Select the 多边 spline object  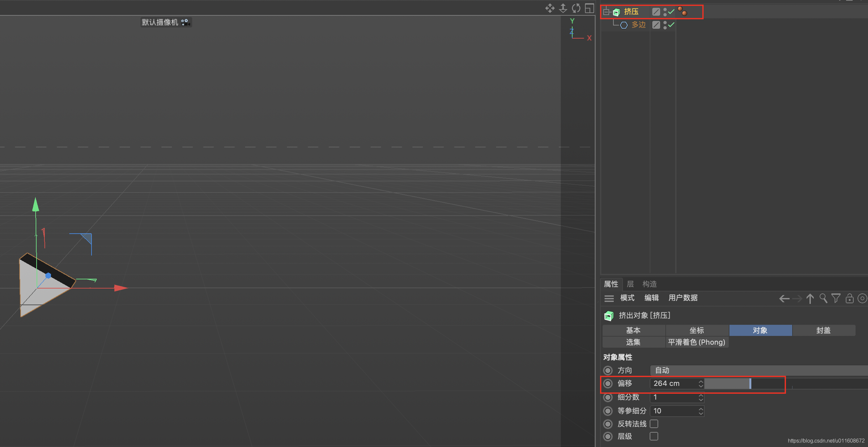[x=638, y=25]
